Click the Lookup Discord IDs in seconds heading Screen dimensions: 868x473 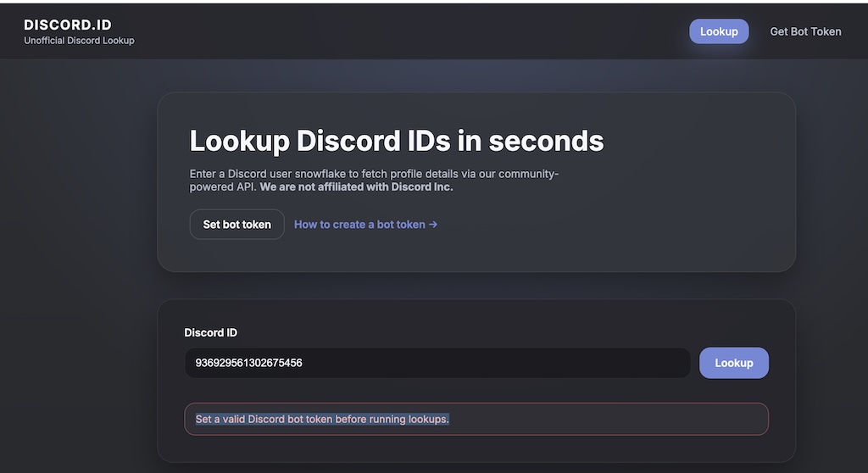[397, 141]
